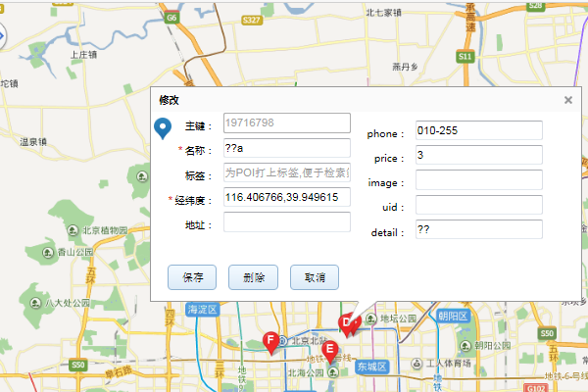Screen dimensions: 588x392
Task: Click the 北京北站 station label
Action: (x=310, y=341)
